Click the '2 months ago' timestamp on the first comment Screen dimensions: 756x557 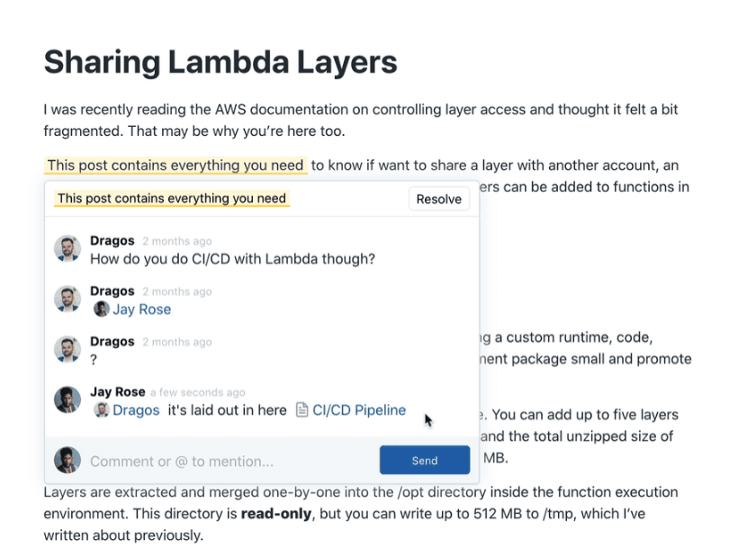click(x=176, y=241)
